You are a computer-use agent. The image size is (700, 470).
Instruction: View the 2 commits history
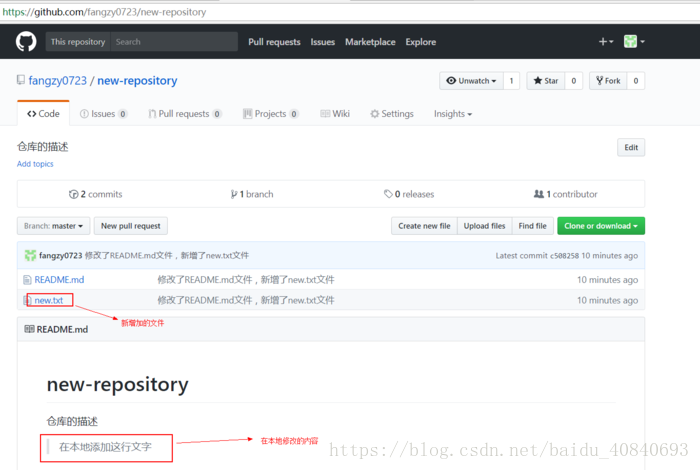pyautogui.click(x=96, y=194)
